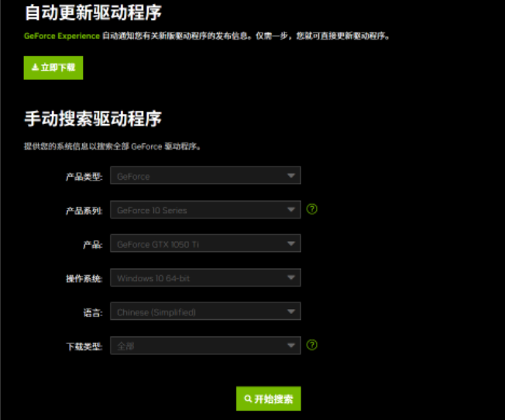The image size is (505, 420).
Task: Open the Windows 10 64-bit selection field
Action: coord(198,277)
